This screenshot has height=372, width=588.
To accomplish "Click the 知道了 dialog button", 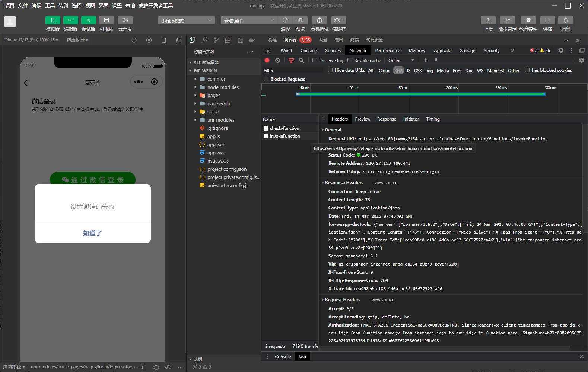I will (93, 233).
